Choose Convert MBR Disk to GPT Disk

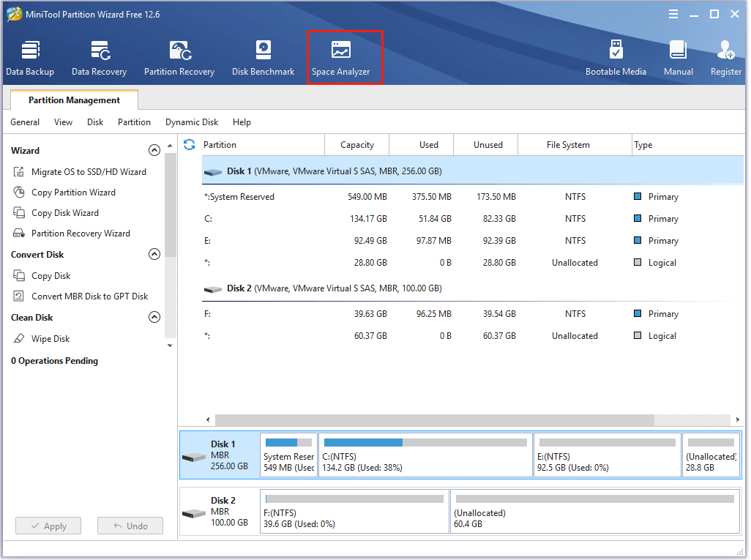[89, 296]
